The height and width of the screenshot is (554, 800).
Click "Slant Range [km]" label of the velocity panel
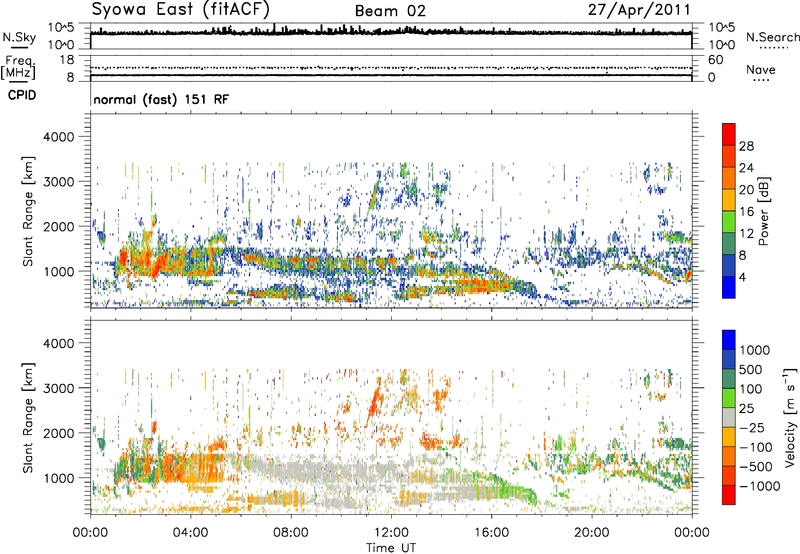coord(28,417)
